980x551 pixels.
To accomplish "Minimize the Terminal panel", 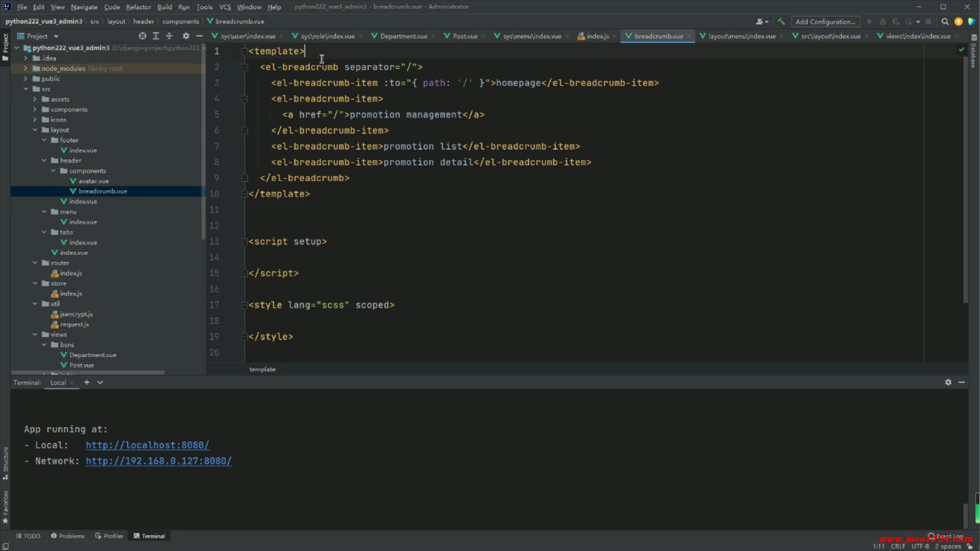I will point(962,382).
